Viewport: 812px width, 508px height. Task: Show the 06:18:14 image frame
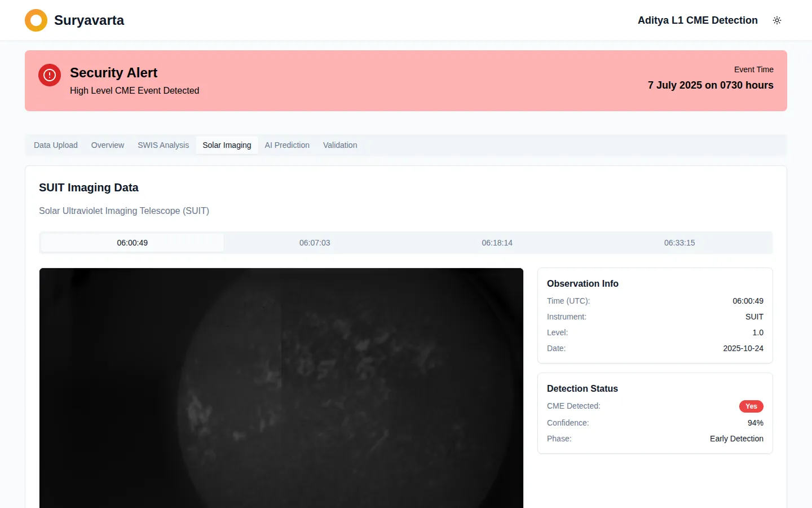497,243
